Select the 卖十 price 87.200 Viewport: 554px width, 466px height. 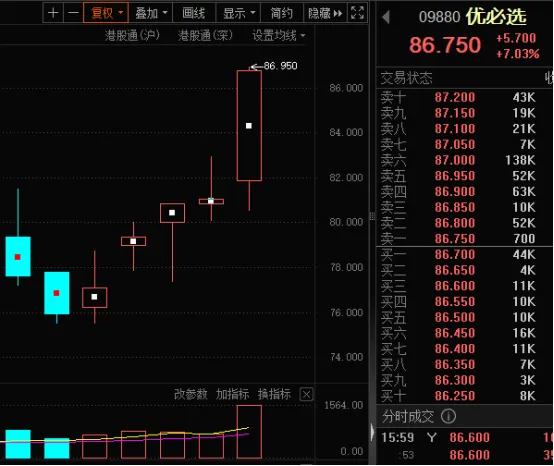455,98
